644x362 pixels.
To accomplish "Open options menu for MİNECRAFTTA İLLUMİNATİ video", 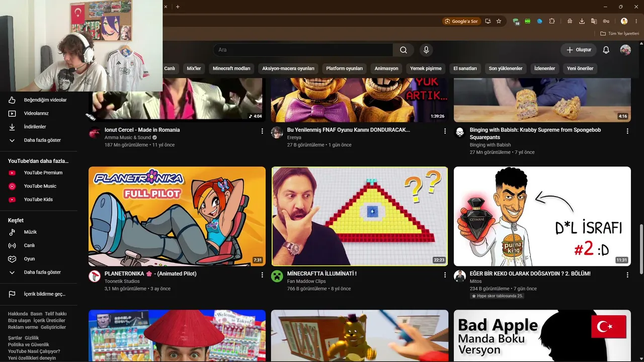I will (445, 275).
